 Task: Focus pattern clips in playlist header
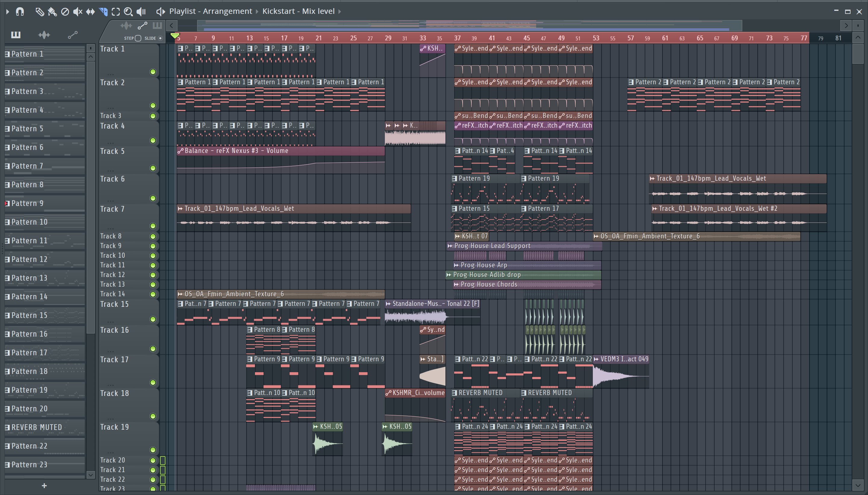point(157,26)
